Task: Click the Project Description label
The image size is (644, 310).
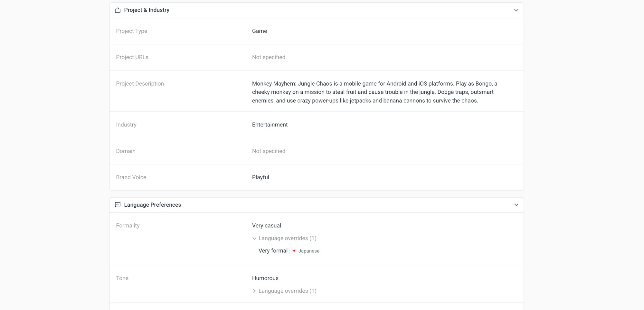Action: (140, 84)
